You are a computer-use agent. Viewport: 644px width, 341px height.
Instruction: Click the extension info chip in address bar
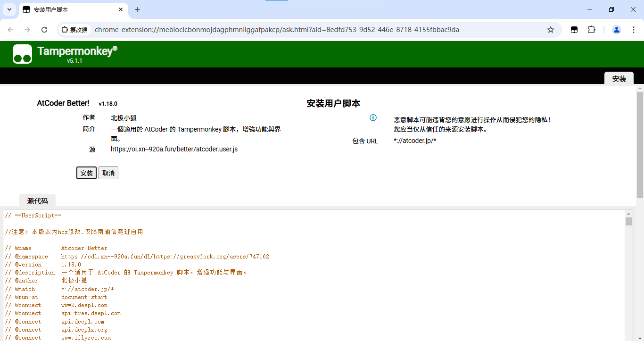[74, 30]
